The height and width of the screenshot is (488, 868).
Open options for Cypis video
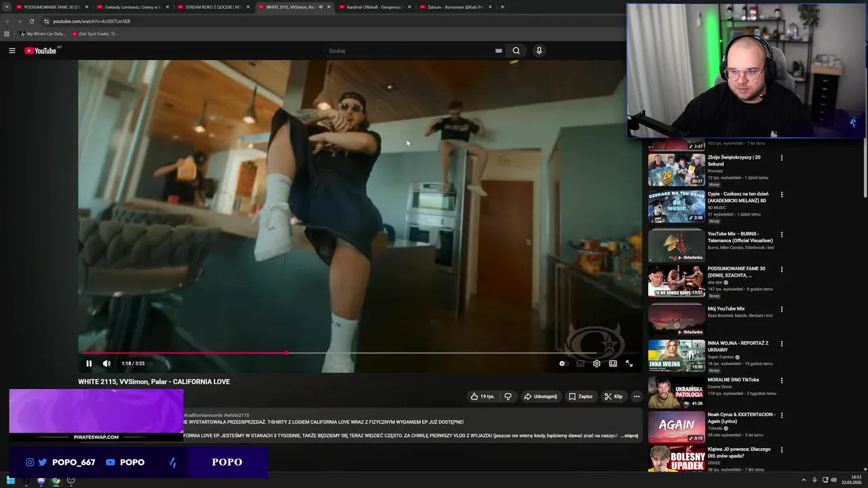[782, 195]
